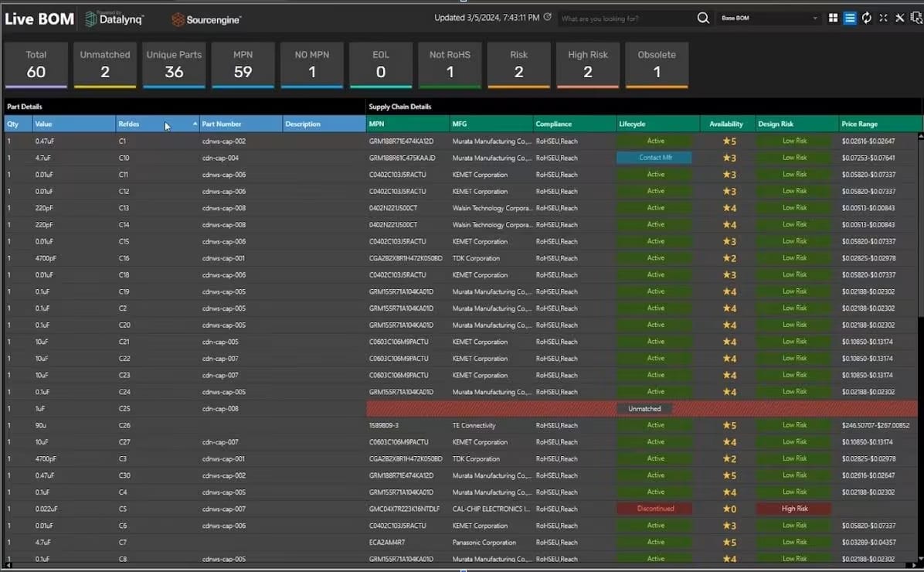Sort by Availability column header
The width and height of the screenshot is (924, 572).
click(x=728, y=124)
